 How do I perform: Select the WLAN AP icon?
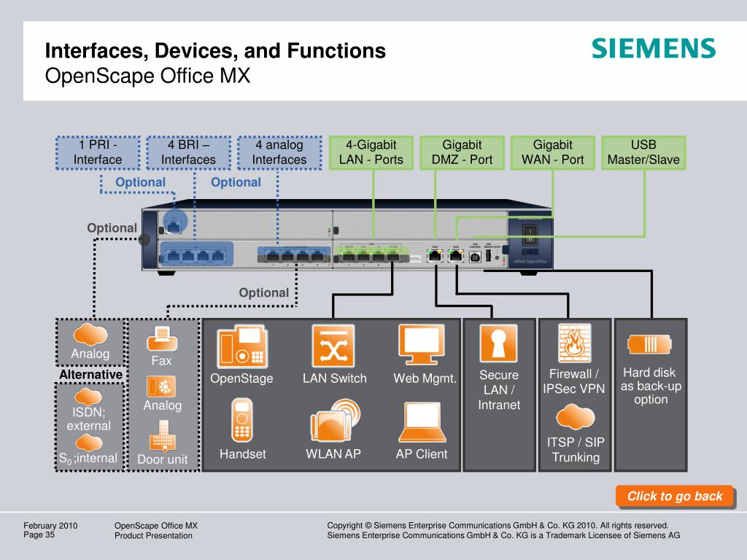(335, 421)
